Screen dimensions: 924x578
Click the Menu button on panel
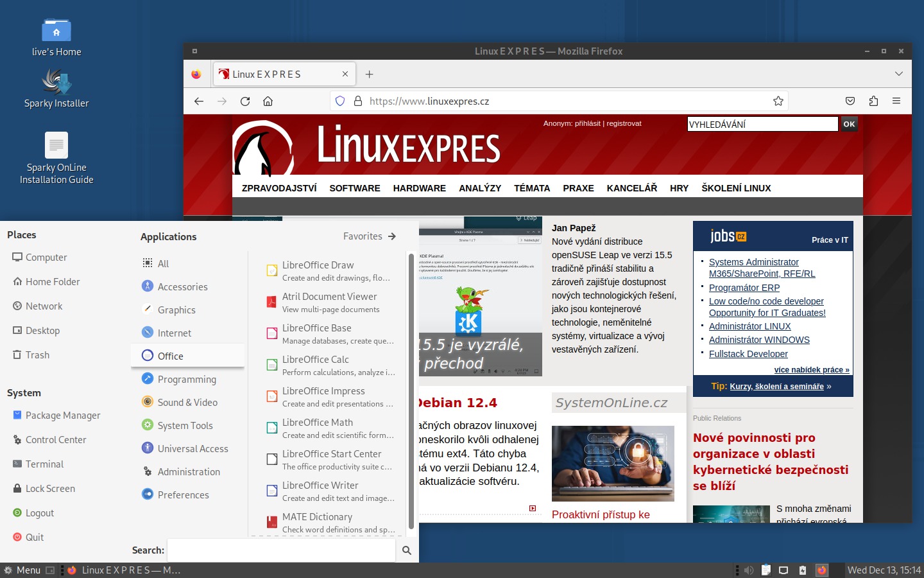click(x=22, y=570)
